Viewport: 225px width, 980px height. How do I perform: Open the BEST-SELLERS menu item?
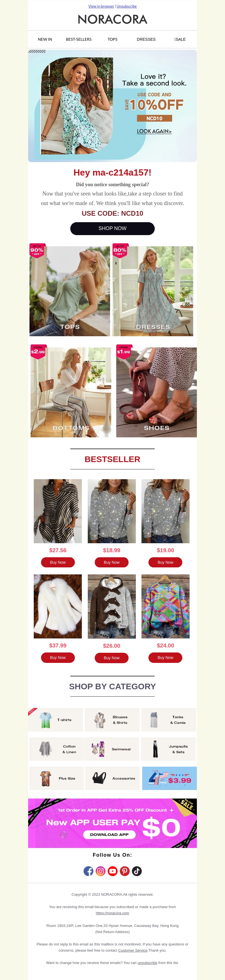79,39
